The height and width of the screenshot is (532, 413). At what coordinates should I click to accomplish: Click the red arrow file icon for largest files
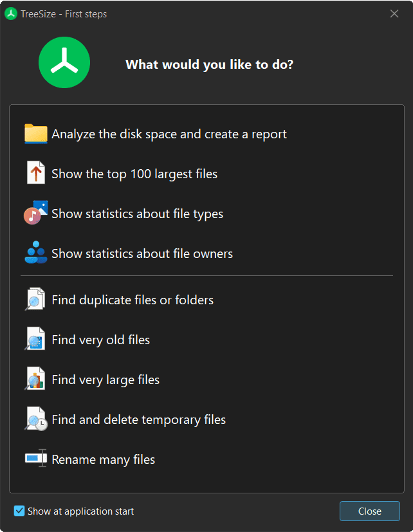pyautogui.click(x=35, y=172)
